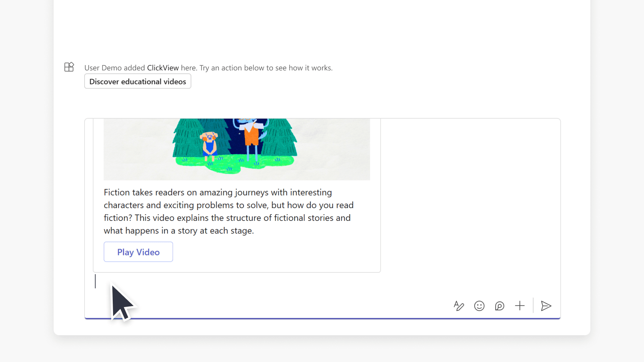
Task: Send the message with the paper plane icon
Action: tap(546, 306)
